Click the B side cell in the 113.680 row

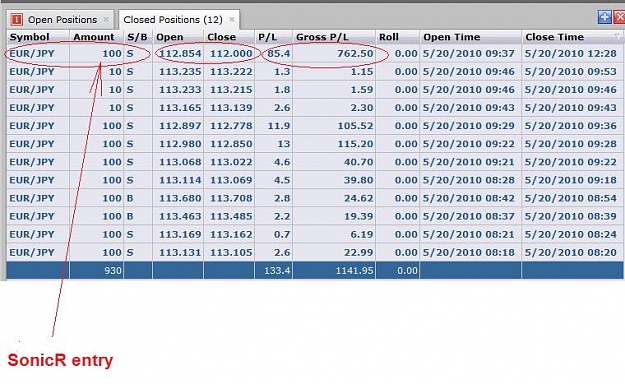130,198
